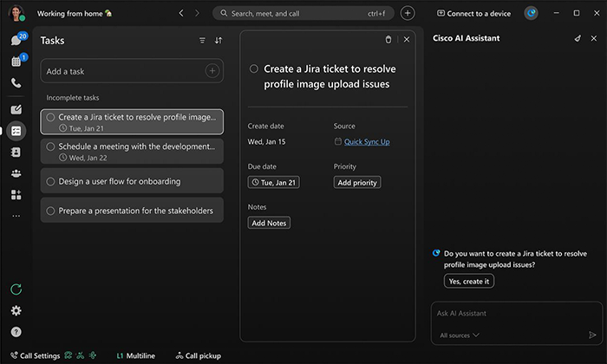Click Call pickup in status bar
Image resolution: width=607 pixels, height=364 pixels.
click(199, 355)
